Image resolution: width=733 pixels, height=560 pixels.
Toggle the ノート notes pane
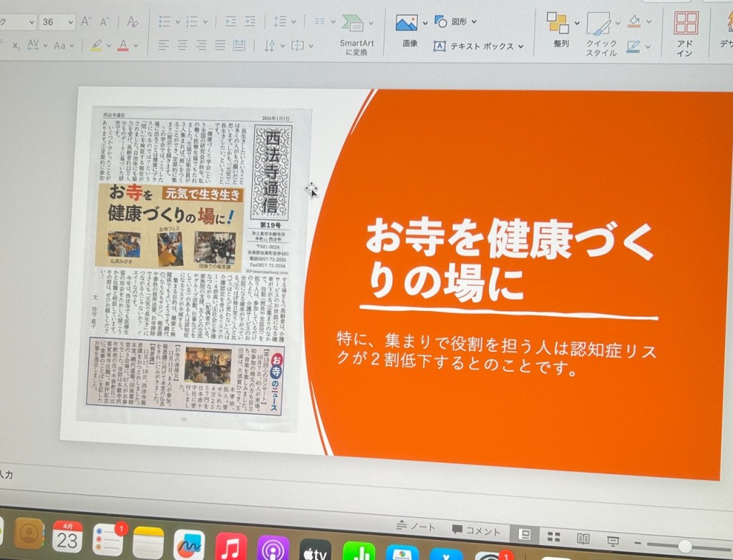pyautogui.click(x=417, y=528)
